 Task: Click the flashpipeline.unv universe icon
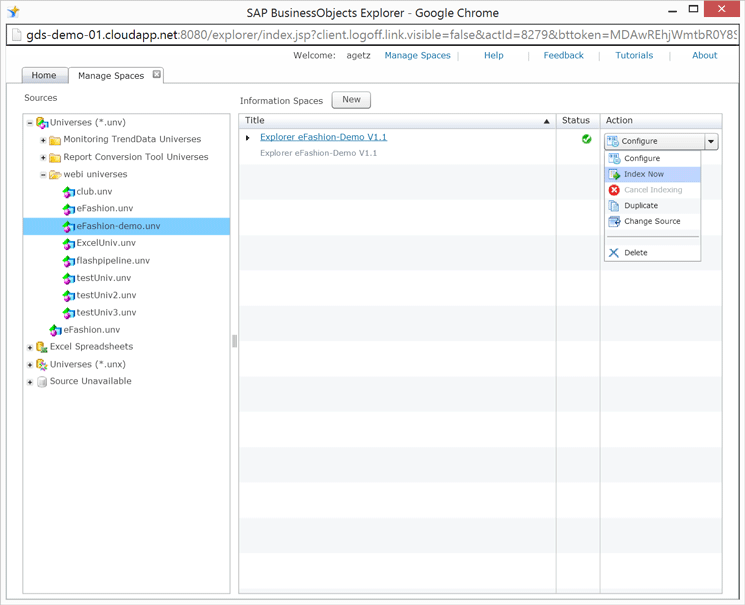tap(69, 260)
